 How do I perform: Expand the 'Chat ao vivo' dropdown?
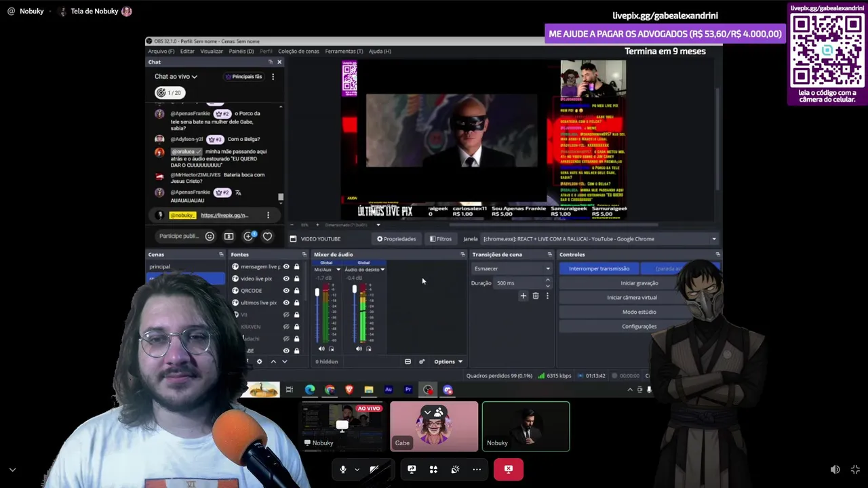pos(176,77)
